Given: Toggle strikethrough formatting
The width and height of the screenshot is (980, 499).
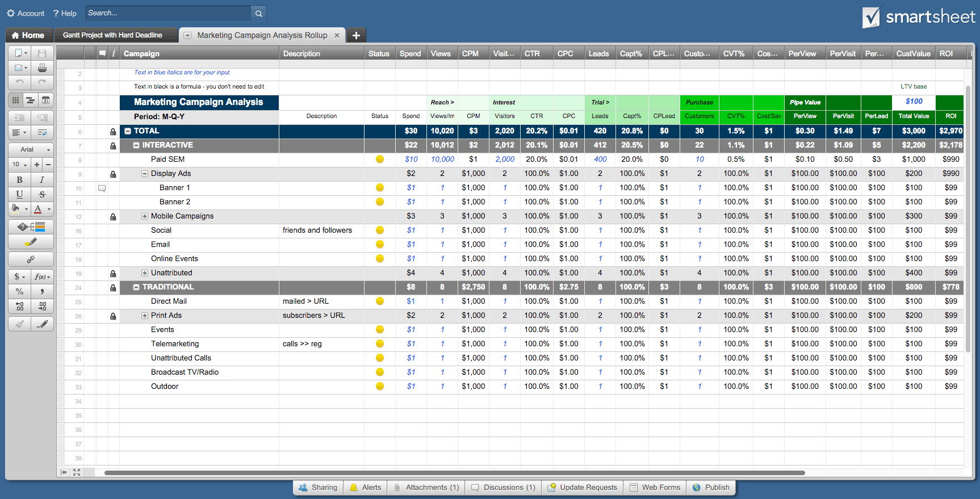Looking at the screenshot, I should 42,194.
